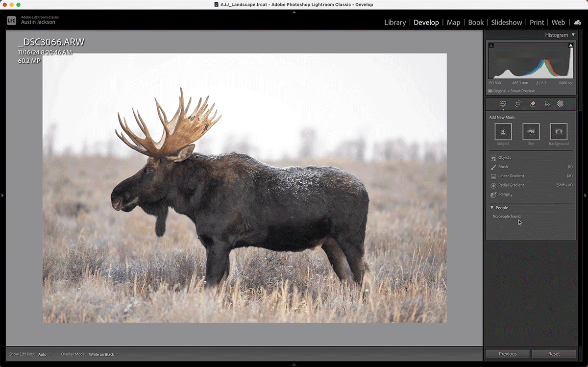Collapse the People section
Image resolution: width=588 pixels, height=367 pixels.
pos(492,208)
